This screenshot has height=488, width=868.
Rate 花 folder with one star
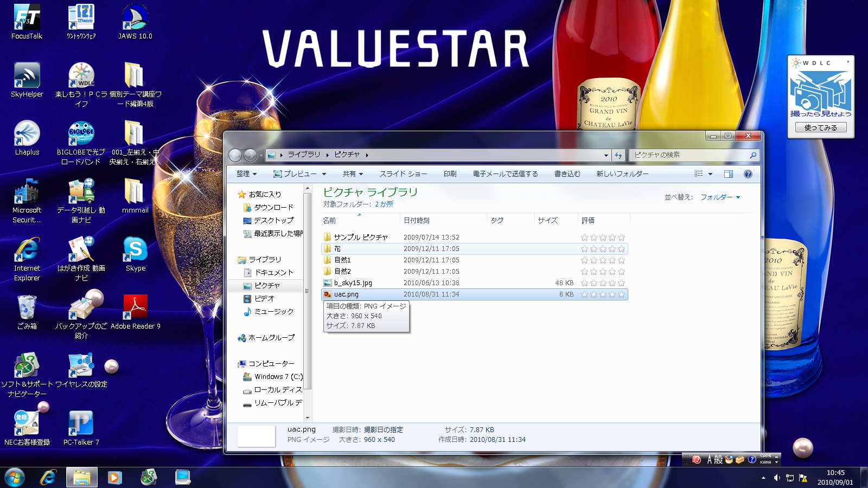(x=584, y=249)
